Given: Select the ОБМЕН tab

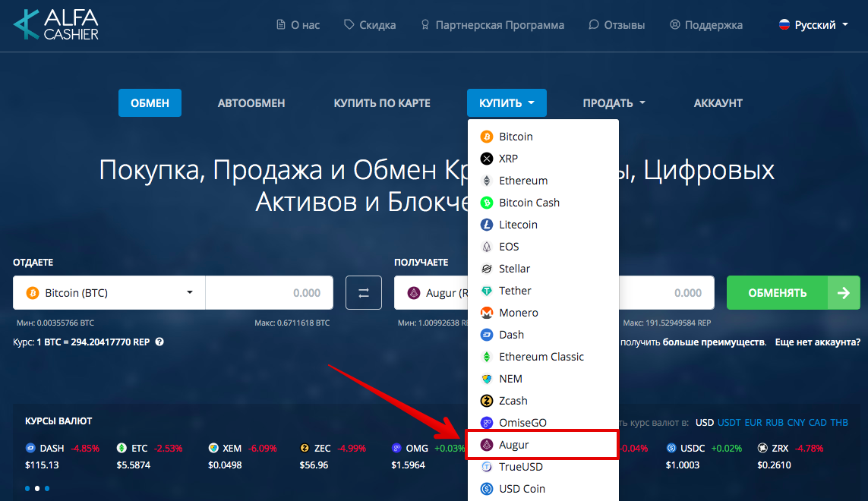Looking at the screenshot, I should (150, 103).
